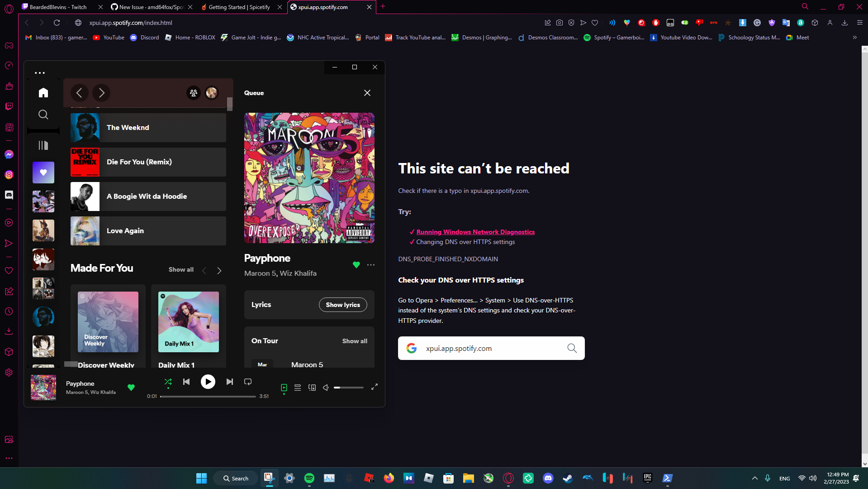Open Spotify Home from the sidebar
The width and height of the screenshot is (868, 489).
pos(43,92)
